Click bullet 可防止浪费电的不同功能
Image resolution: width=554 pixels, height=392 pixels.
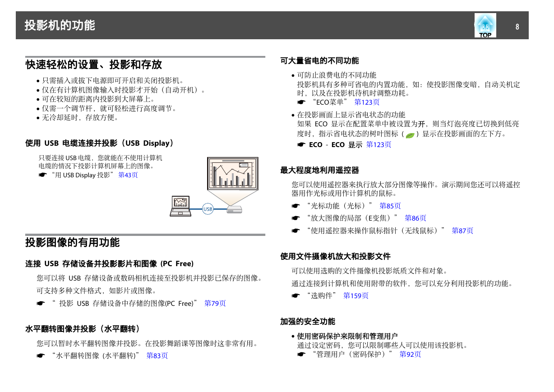click(337, 75)
